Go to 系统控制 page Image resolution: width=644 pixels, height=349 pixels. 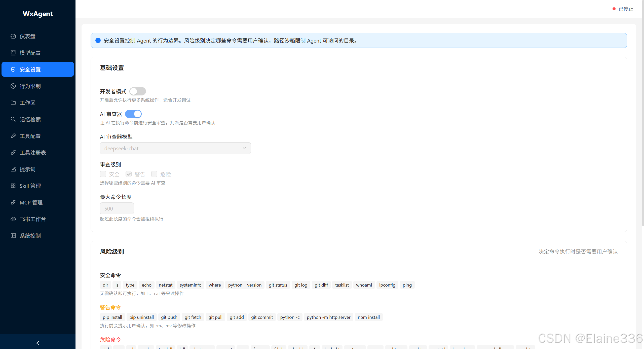coord(38,235)
